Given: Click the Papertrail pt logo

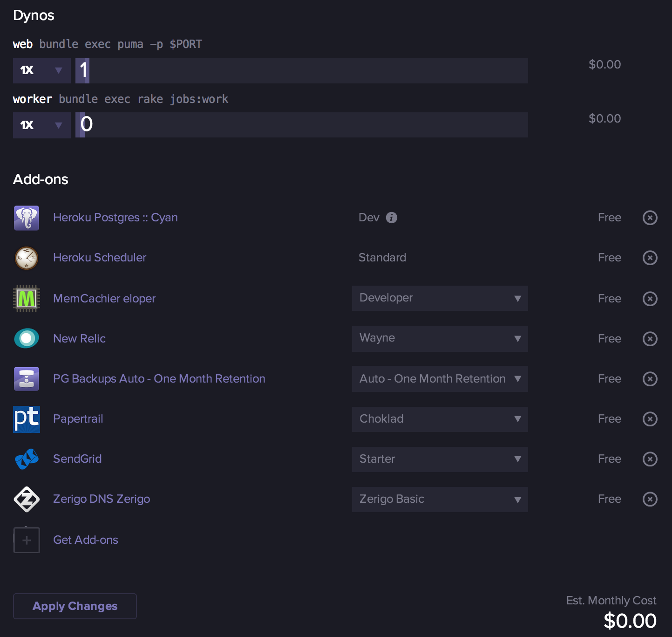Looking at the screenshot, I should point(27,419).
